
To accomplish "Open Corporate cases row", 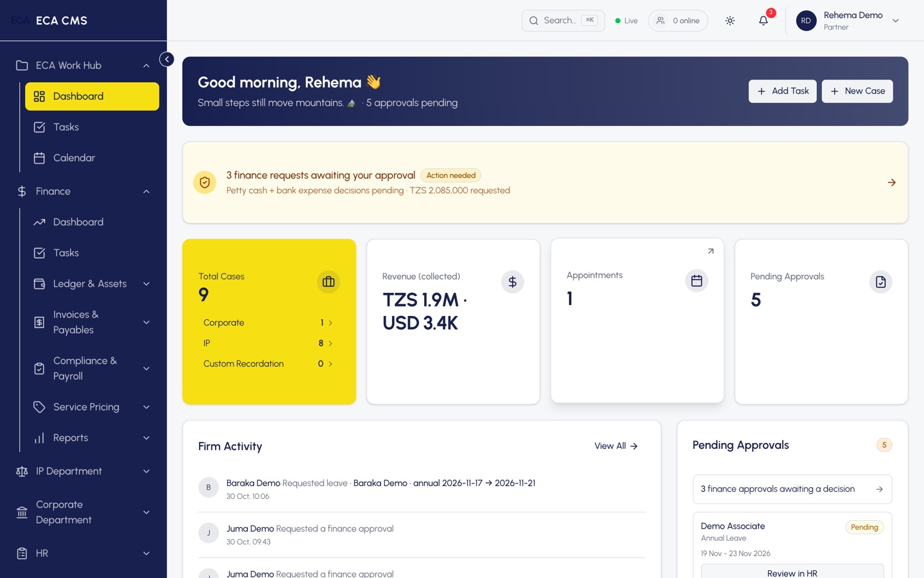I will tap(268, 322).
